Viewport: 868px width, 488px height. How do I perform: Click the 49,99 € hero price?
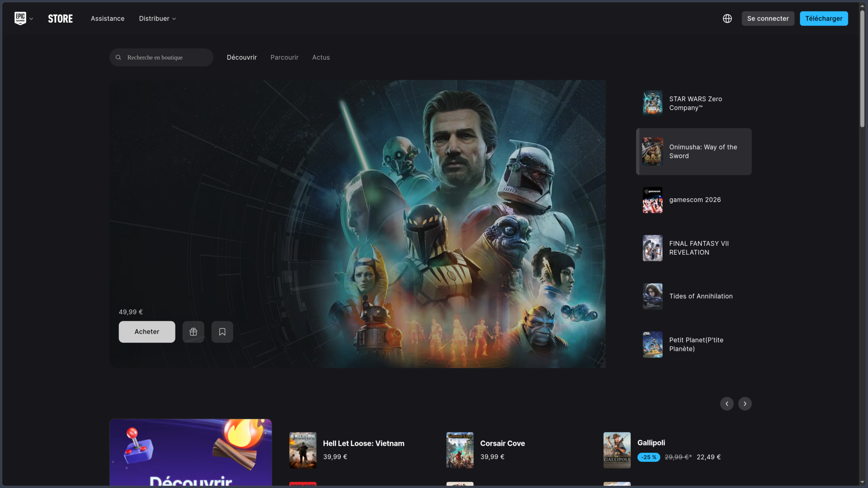click(x=131, y=312)
